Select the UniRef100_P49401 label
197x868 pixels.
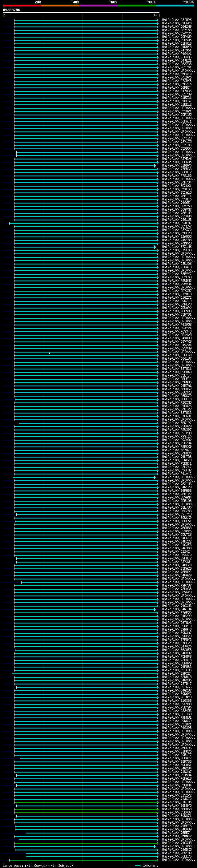point(177,54)
